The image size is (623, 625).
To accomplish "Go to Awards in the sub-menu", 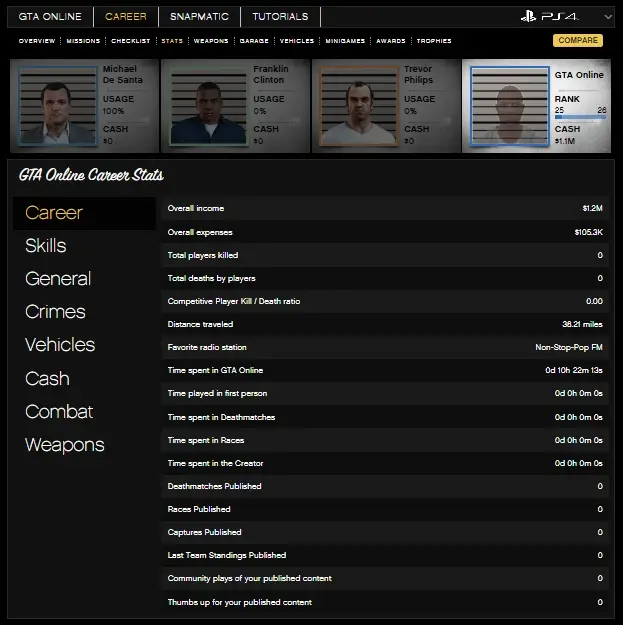I will click(x=389, y=41).
